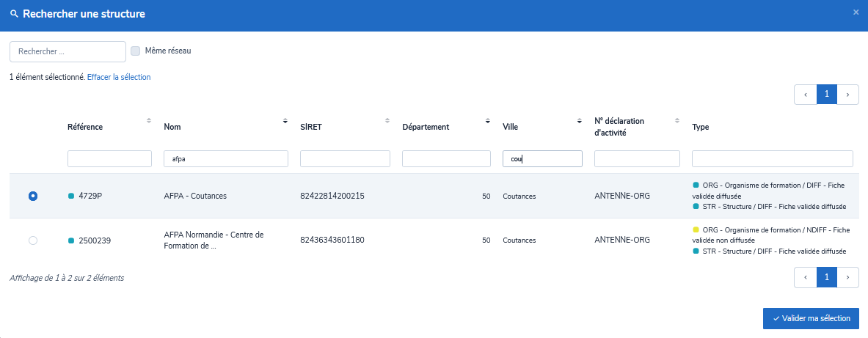Sort table by SIRET column
This screenshot has height=338, width=868.
pyautogui.click(x=387, y=120)
